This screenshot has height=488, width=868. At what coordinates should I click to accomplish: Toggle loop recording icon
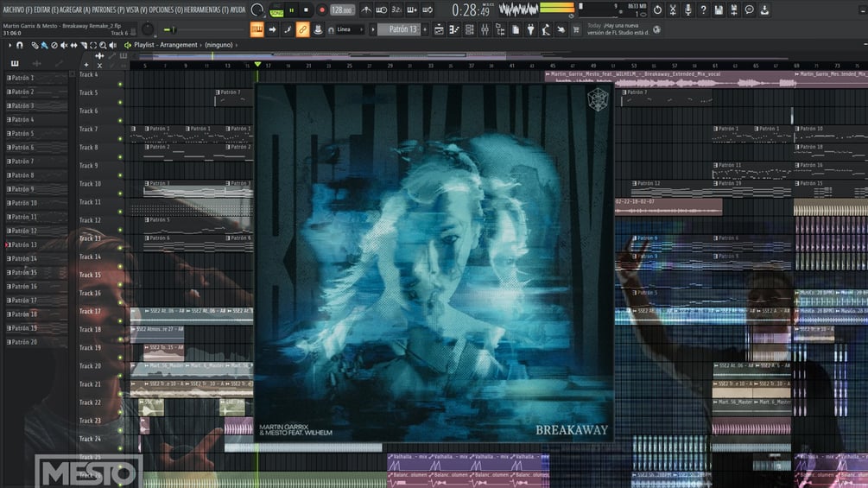pos(428,10)
